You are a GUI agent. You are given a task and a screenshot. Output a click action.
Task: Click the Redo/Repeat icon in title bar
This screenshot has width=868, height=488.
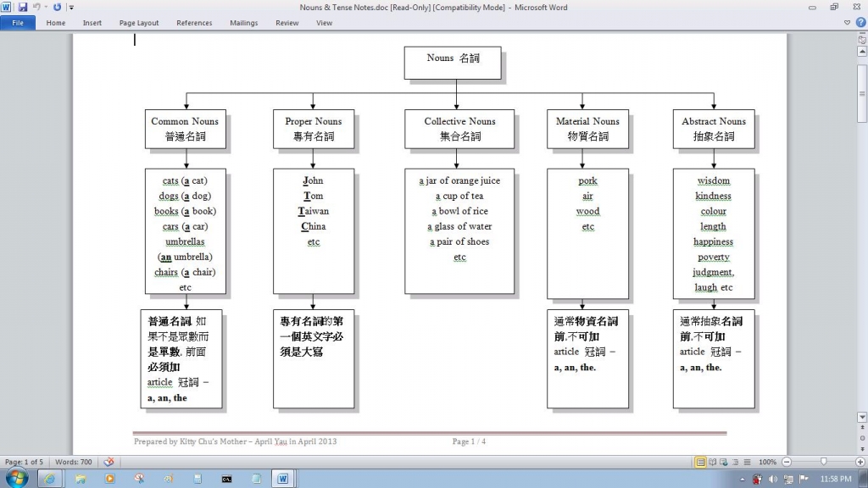tap(58, 8)
